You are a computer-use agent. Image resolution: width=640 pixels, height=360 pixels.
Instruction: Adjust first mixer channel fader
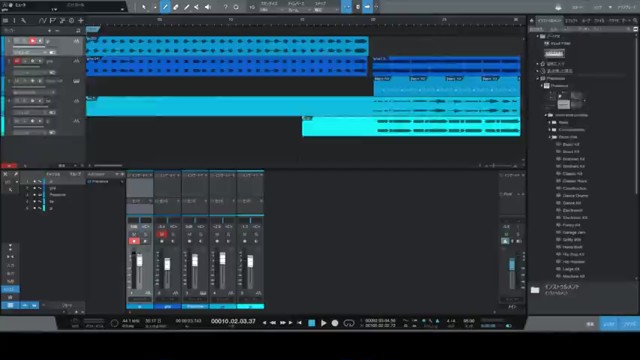[140, 260]
